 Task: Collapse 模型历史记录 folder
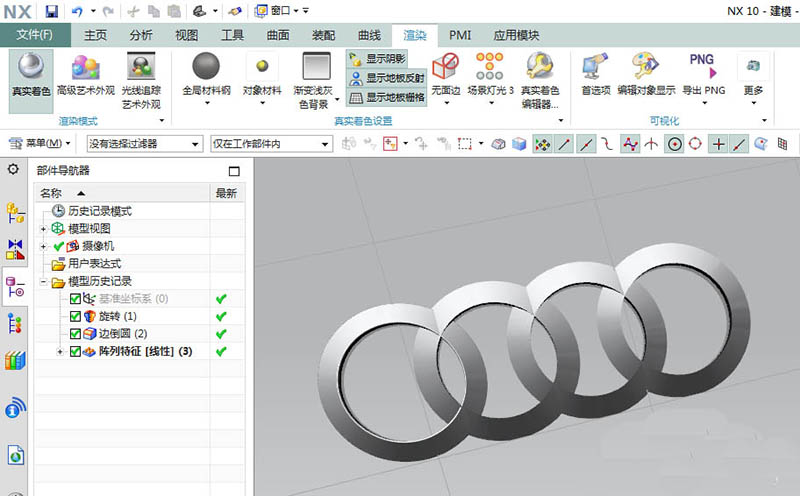click(x=43, y=282)
